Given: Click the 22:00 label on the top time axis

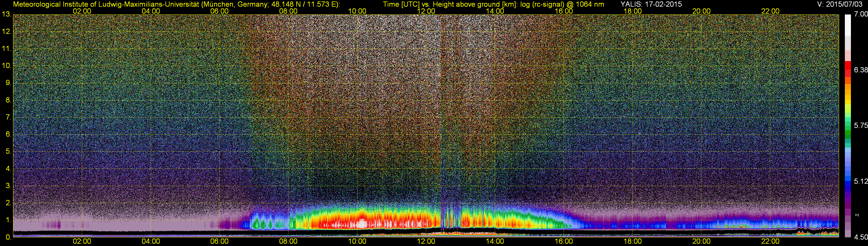Looking at the screenshot, I should pos(770,11).
